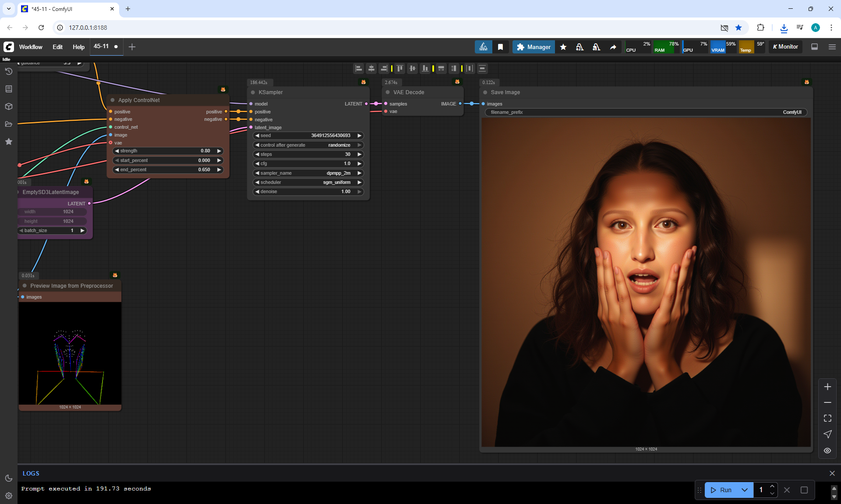Click the filename_prefix field in Save Image
Viewport: 841px width, 504px height.
coord(646,112)
